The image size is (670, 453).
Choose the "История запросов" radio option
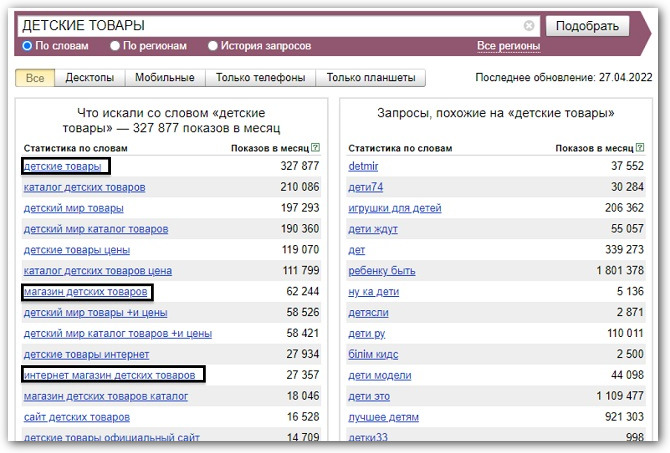coord(213,46)
